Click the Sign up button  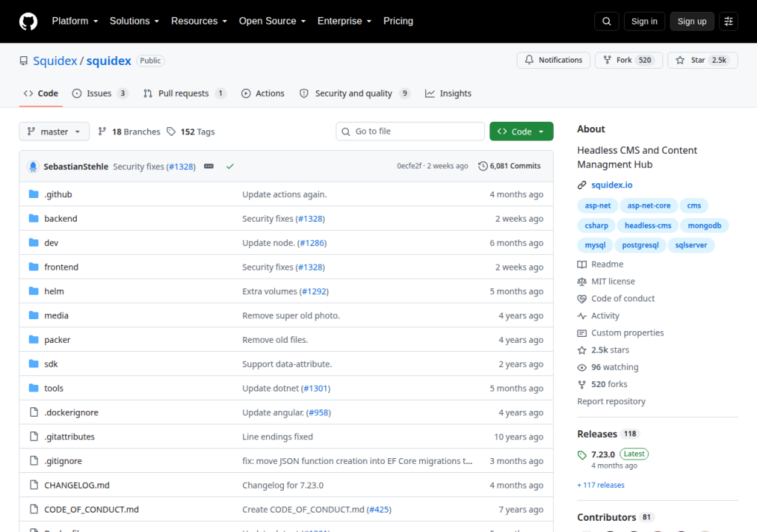[692, 21]
